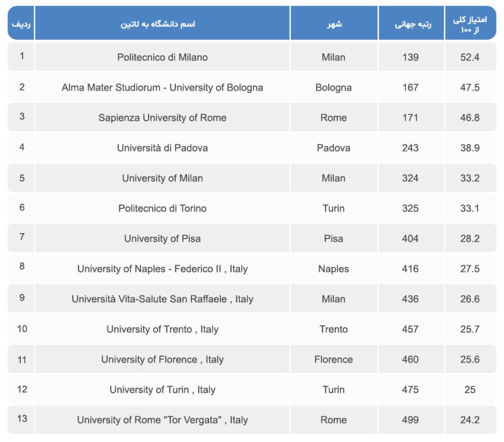Click the world rank column header
Viewport: 504px width, 442px height.
(412, 24)
